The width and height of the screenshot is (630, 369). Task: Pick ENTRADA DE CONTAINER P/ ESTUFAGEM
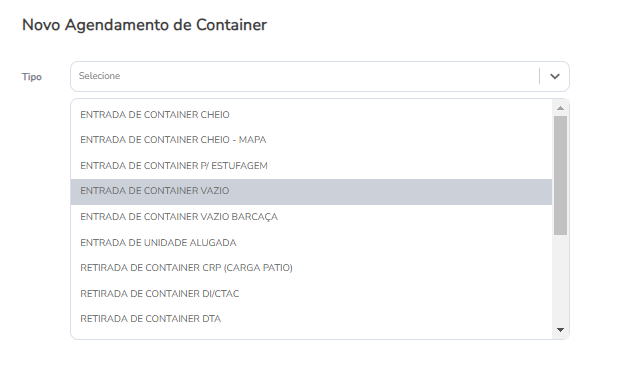coord(311,166)
